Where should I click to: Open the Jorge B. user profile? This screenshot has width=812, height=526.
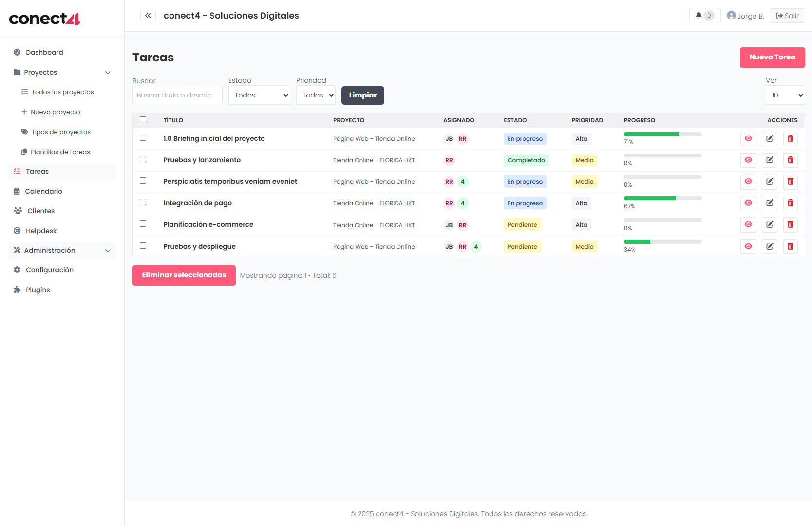[745, 16]
